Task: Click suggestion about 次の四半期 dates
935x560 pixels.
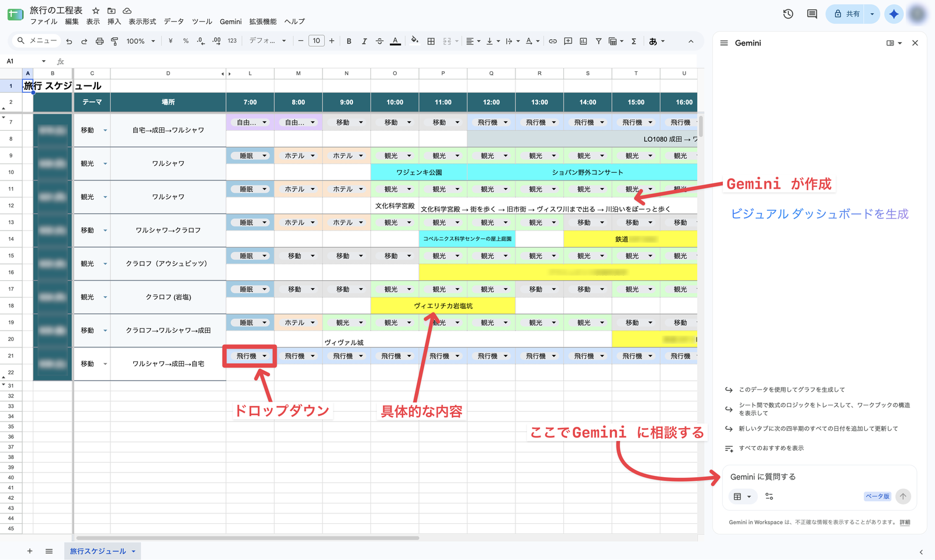Action: pos(818,429)
